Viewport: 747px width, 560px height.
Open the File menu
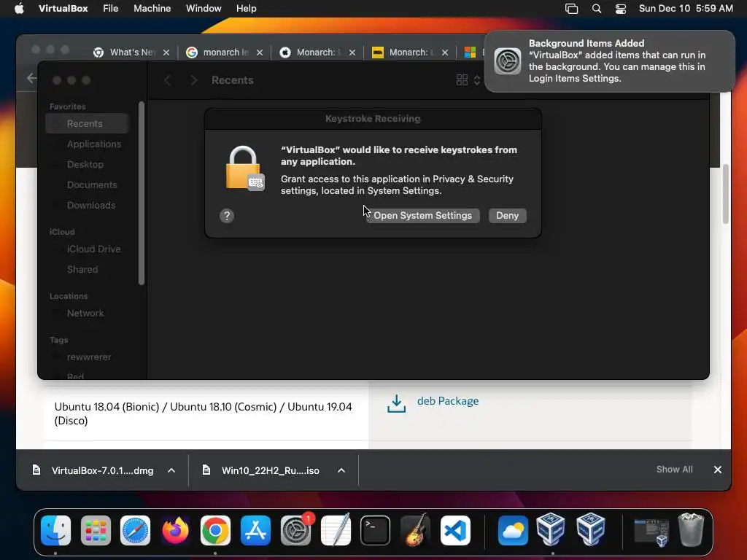(111, 8)
